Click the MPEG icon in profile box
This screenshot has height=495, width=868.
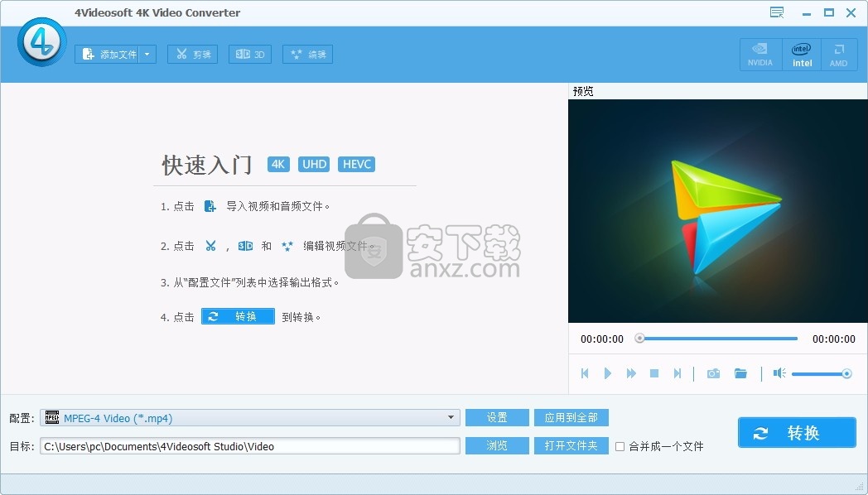(52, 417)
